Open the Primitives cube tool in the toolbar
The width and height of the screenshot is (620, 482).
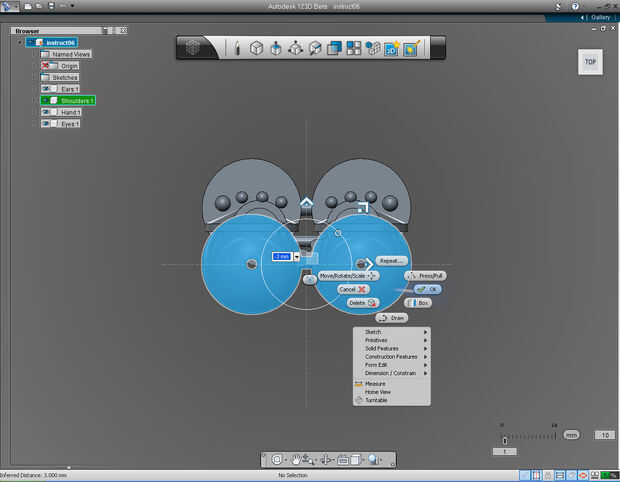tap(256, 48)
